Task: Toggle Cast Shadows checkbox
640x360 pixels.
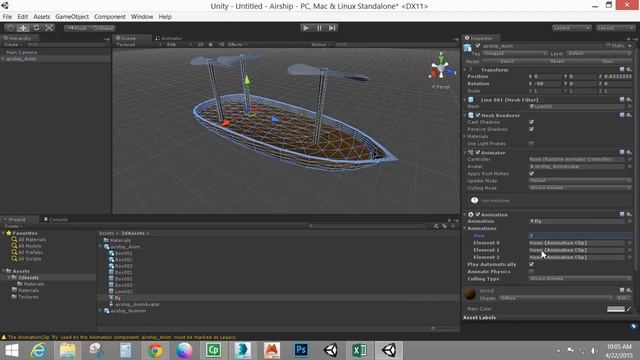Action: pos(531,122)
